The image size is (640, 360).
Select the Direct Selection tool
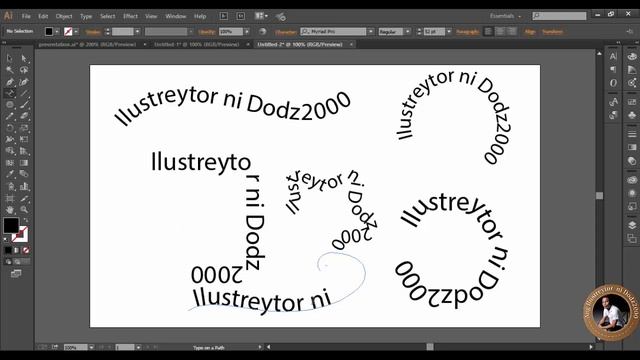click(x=24, y=58)
